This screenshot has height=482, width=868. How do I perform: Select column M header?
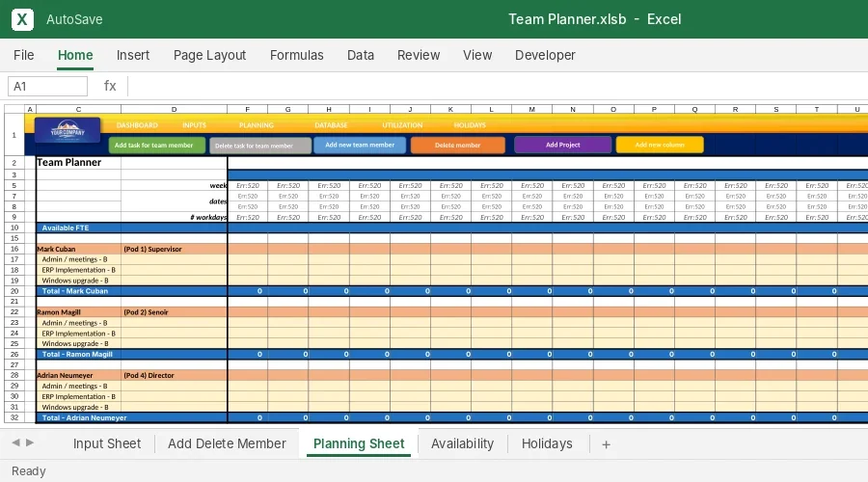532,109
